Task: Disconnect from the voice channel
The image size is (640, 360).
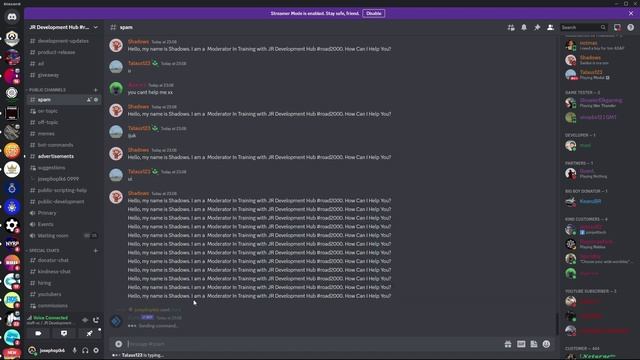Action: click(x=96, y=320)
